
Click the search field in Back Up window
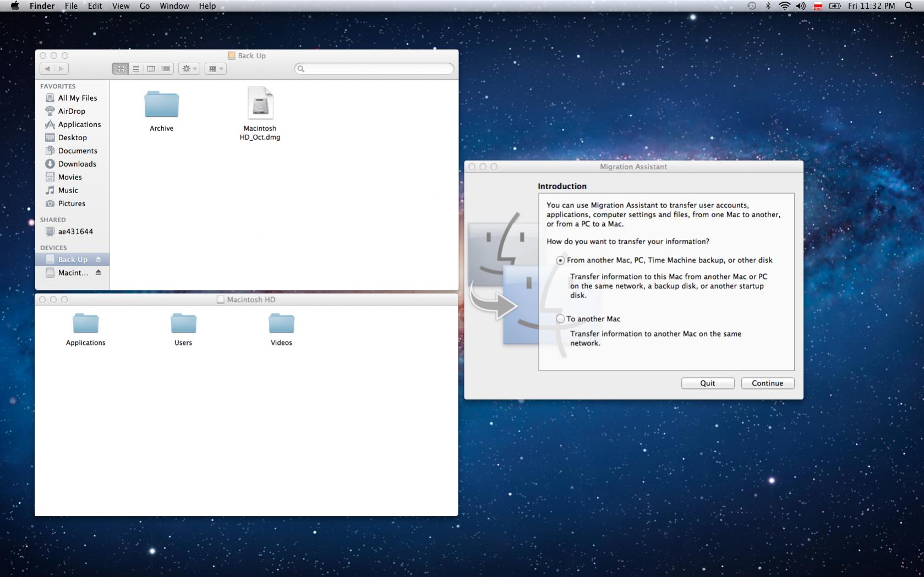click(374, 69)
